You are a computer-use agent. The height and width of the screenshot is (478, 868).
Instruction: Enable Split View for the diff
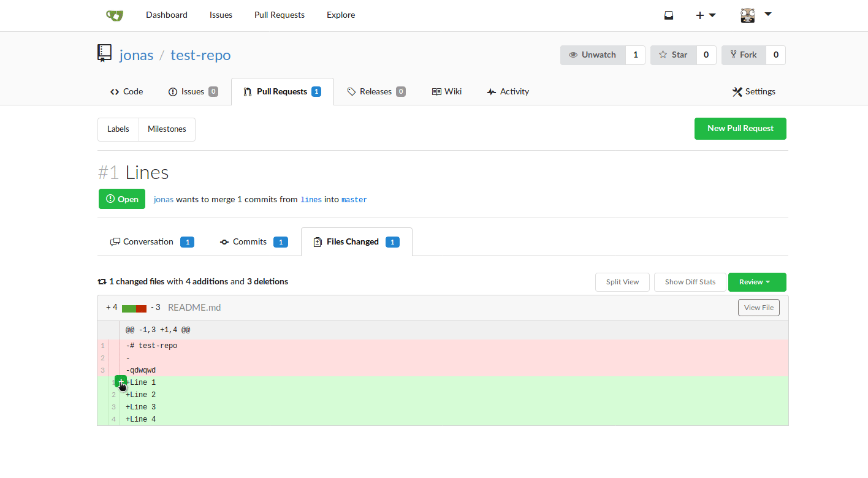[x=622, y=282]
